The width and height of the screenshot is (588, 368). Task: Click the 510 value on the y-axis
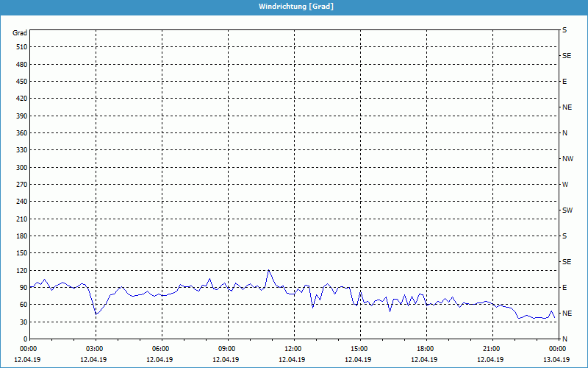(x=20, y=47)
